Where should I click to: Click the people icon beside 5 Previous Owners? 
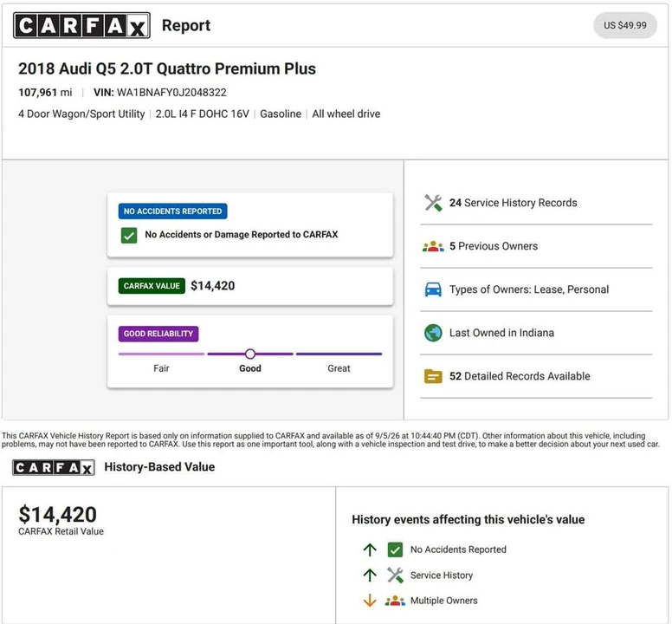(x=433, y=246)
